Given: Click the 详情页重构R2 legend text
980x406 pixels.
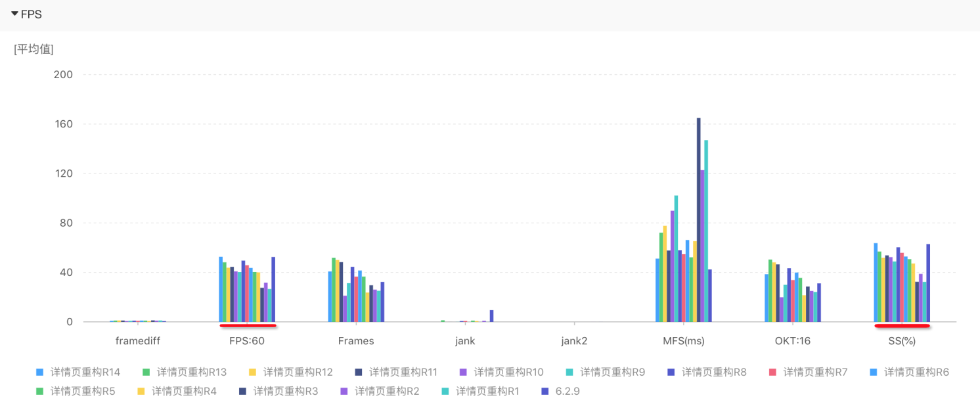Looking at the screenshot, I should click(387, 392).
